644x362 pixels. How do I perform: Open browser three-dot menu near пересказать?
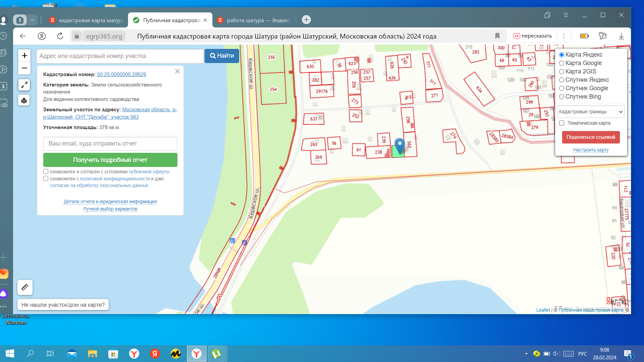(x=564, y=36)
